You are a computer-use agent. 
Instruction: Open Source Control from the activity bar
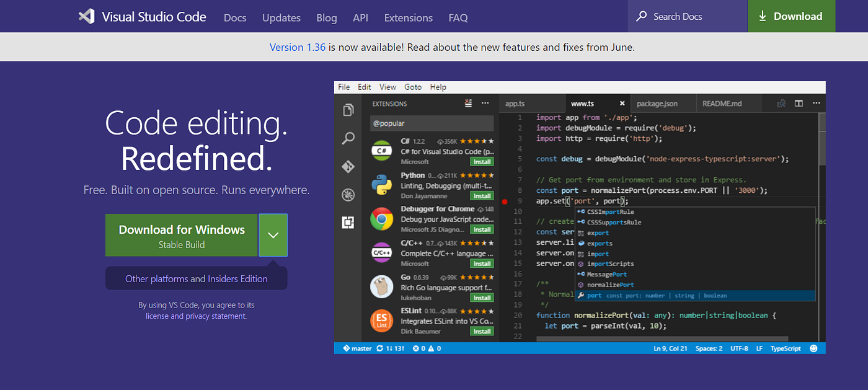coord(348,166)
